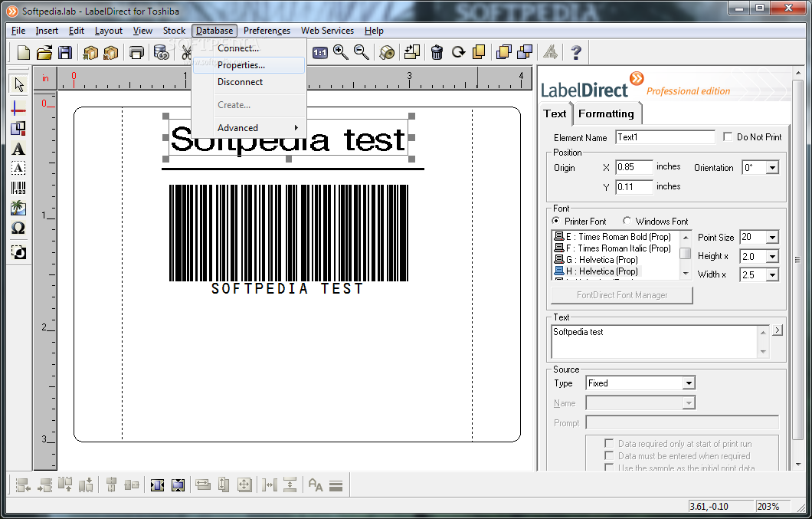812x519 pixels.
Task: Click the label roll stock icon
Action: [x=387, y=52]
